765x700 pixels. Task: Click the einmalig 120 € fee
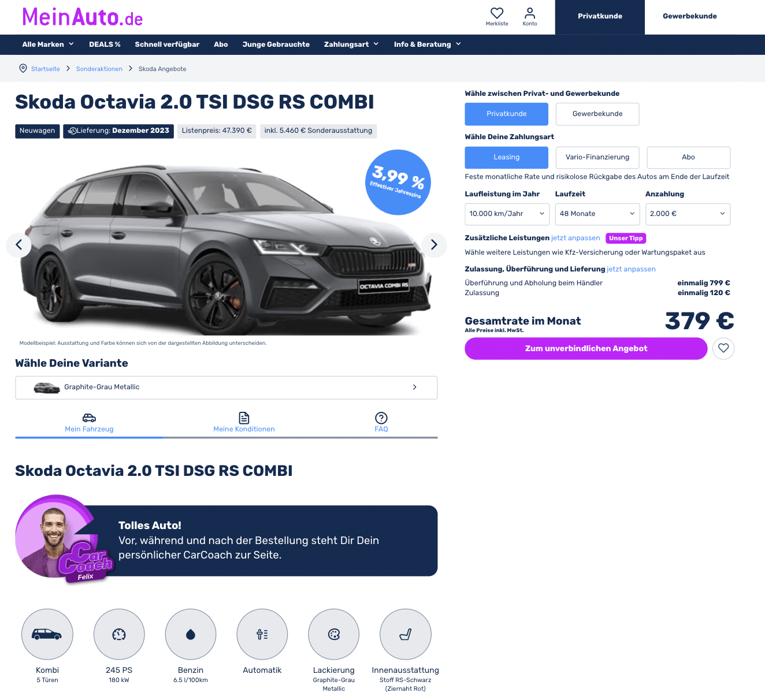point(704,293)
